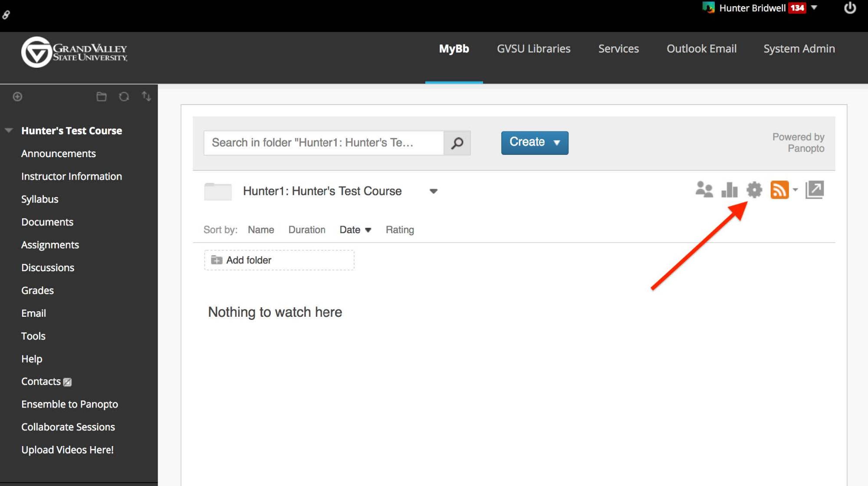868x486 pixels.
Task: Expand the Hunter1 folder picker arrow
Action: click(433, 191)
